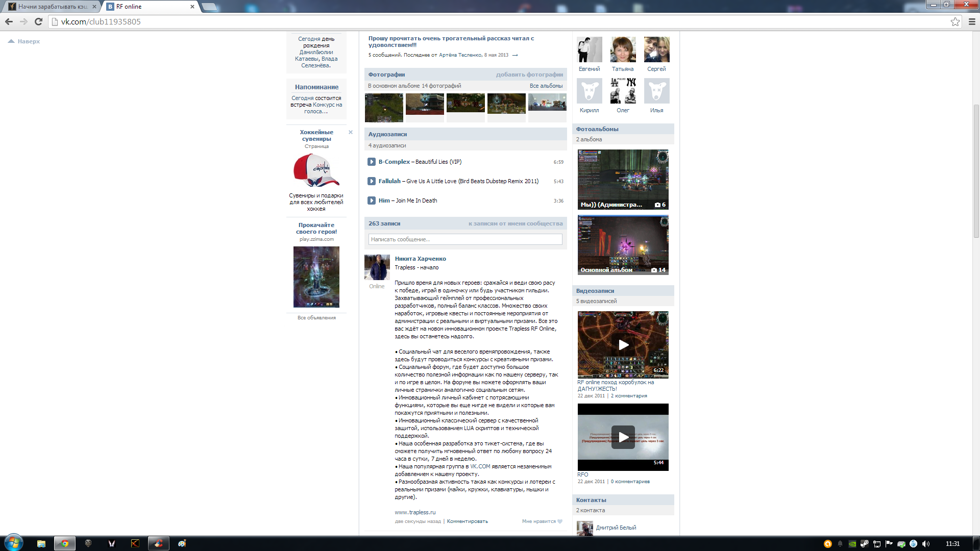Open first photo thumbnail in album

(x=384, y=108)
